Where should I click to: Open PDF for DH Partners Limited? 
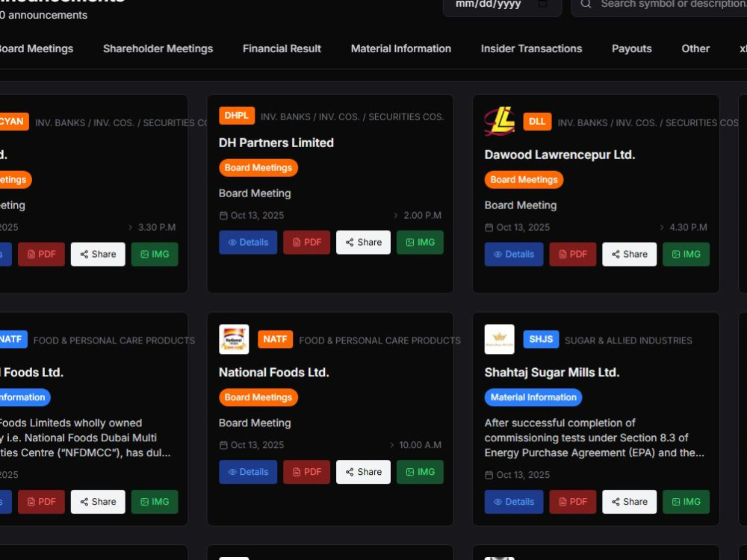coord(307,243)
